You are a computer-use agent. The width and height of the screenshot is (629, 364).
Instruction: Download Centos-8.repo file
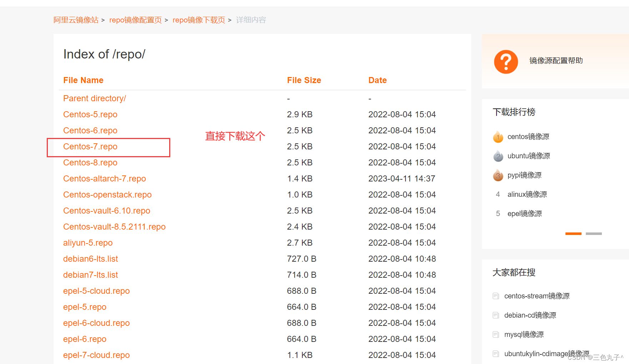(90, 163)
